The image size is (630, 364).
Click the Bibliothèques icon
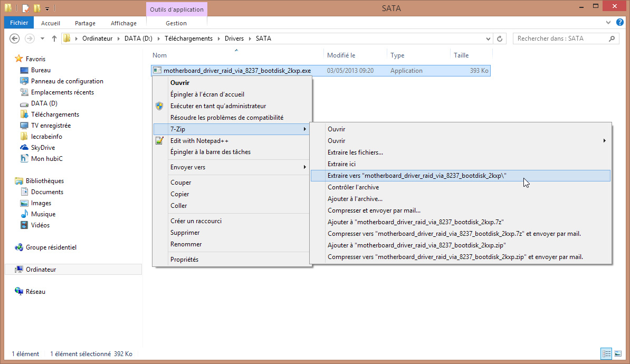point(18,181)
